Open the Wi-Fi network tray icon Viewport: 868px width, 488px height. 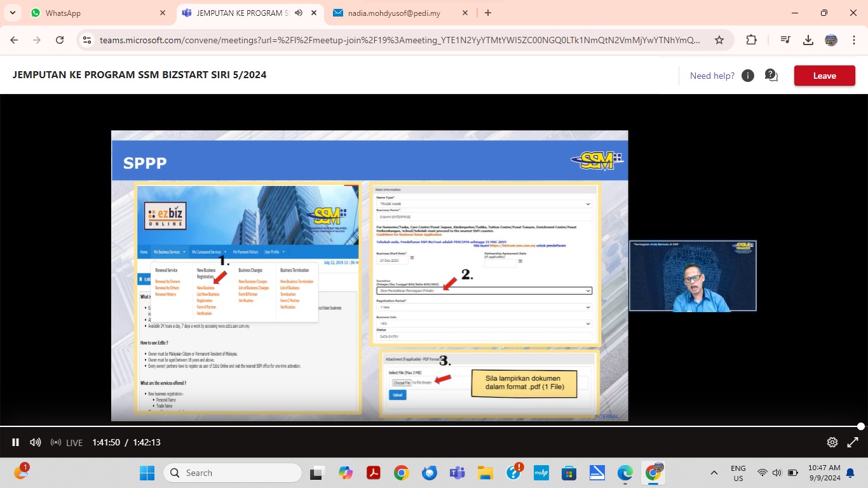coord(763,473)
